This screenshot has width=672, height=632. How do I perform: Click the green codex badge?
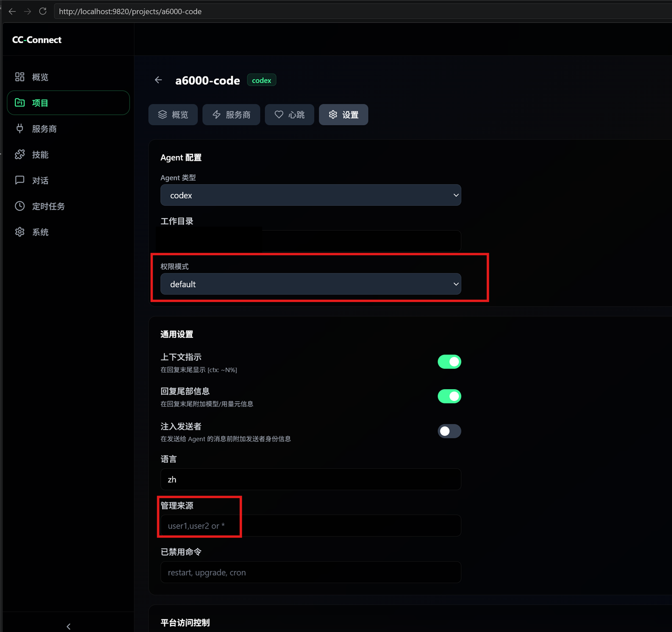point(261,80)
